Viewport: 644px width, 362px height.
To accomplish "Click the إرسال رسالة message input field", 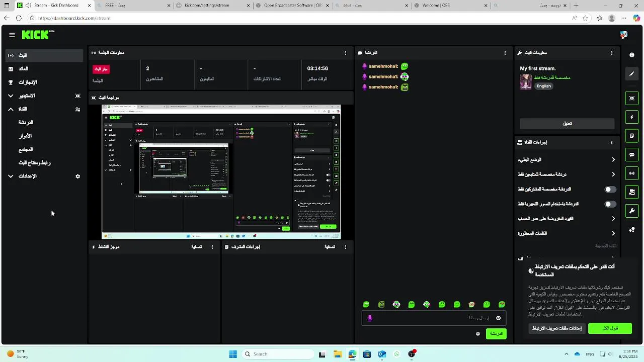I will coord(434,318).
